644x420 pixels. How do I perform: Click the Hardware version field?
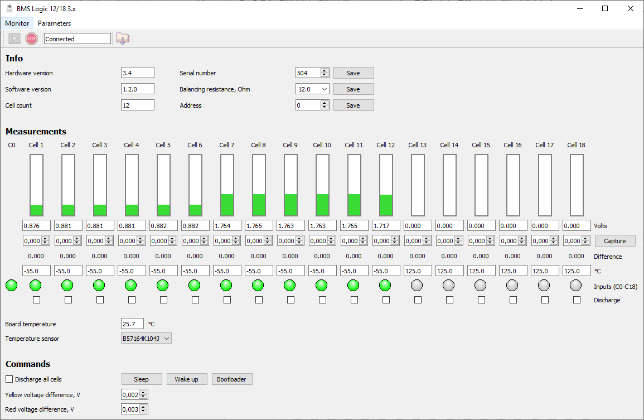pyautogui.click(x=138, y=73)
